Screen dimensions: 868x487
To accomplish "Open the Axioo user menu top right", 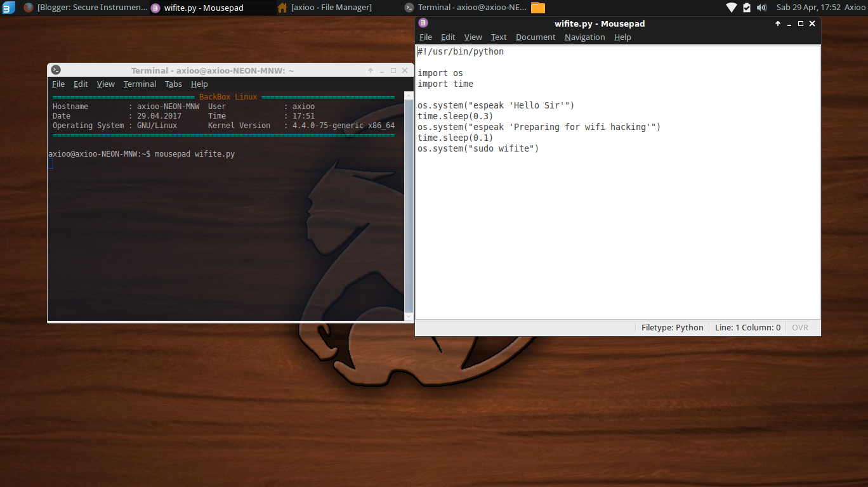I will [x=855, y=8].
